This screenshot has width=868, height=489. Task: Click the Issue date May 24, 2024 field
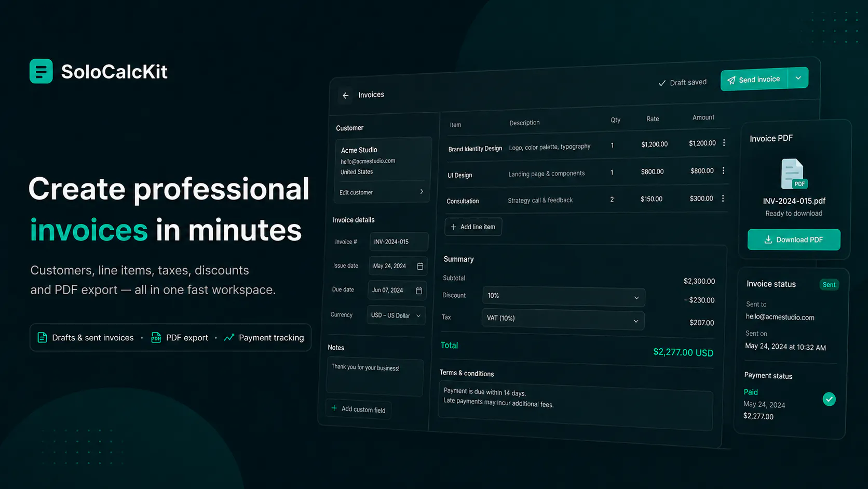click(x=398, y=266)
